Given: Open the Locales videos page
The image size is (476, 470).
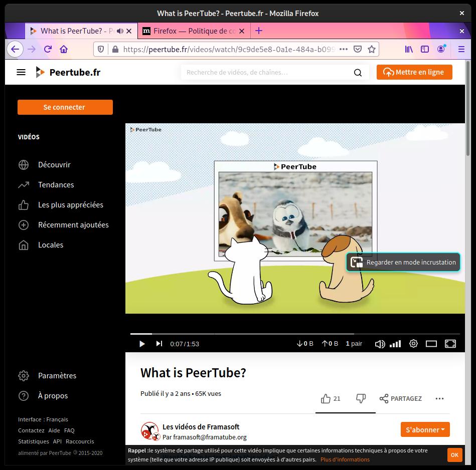Looking at the screenshot, I should pyautogui.click(x=41, y=245).
